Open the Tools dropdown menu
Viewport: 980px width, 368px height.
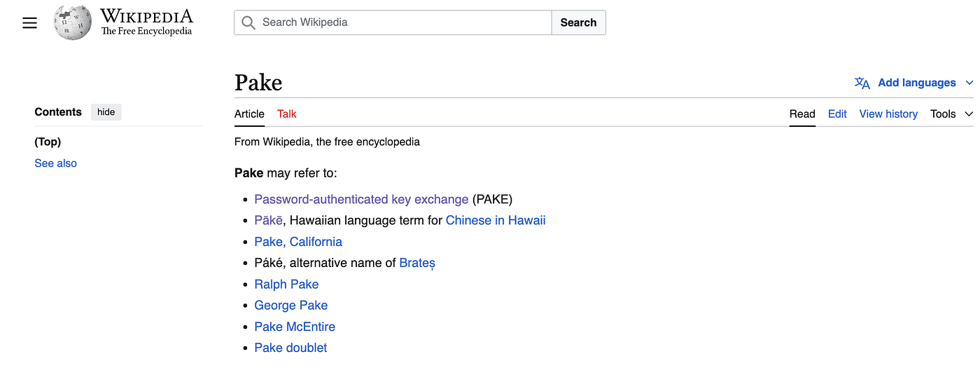(951, 114)
